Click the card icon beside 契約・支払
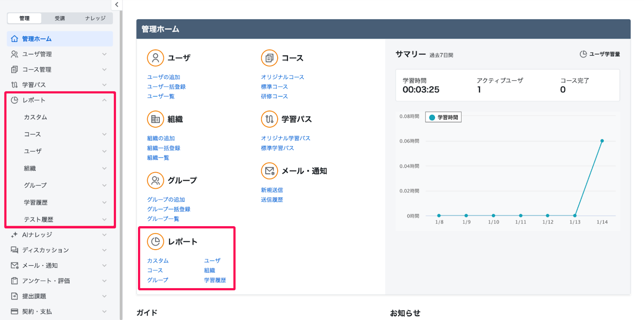 [x=14, y=311]
